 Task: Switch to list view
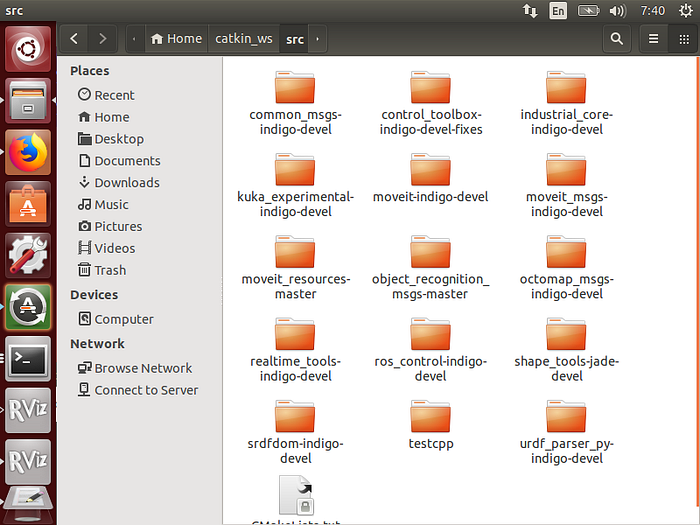pyautogui.click(x=654, y=39)
